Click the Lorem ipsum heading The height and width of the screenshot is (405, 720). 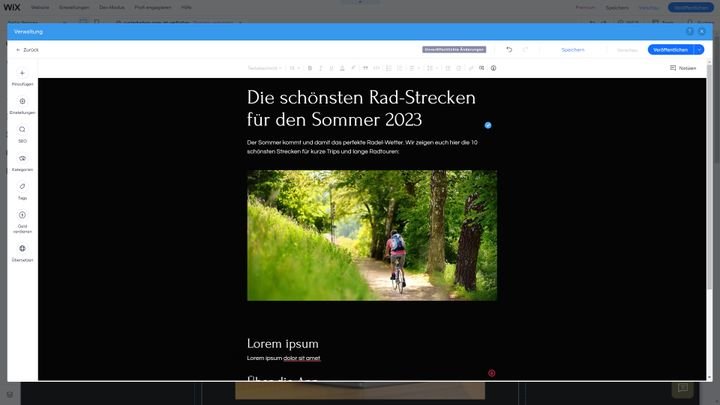pyautogui.click(x=282, y=343)
